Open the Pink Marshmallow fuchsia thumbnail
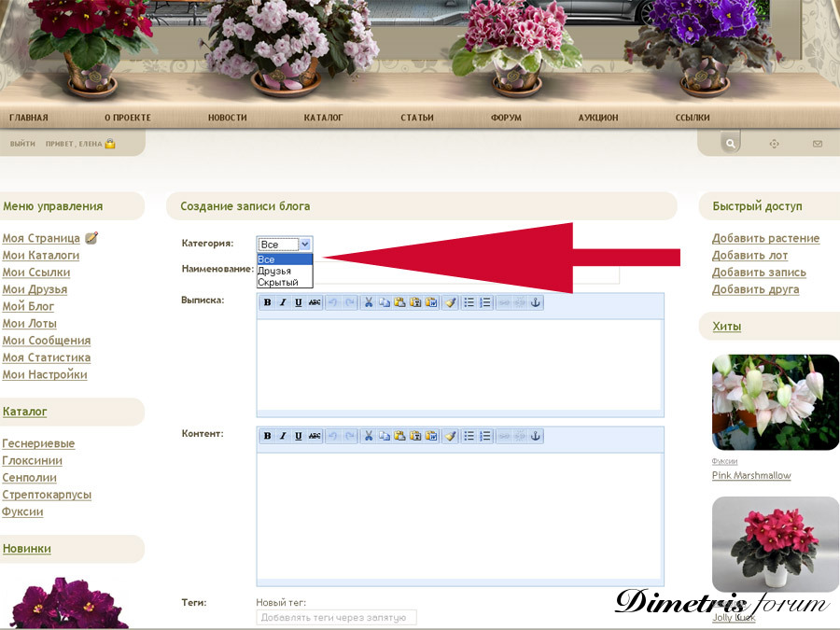This screenshot has height=630, width=840. 775,402
